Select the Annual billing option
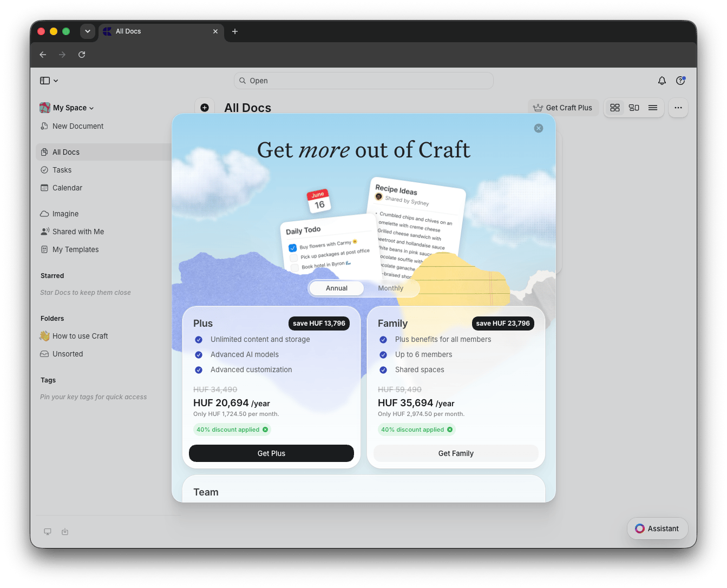The height and width of the screenshot is (588, 727). click(337, 288)
